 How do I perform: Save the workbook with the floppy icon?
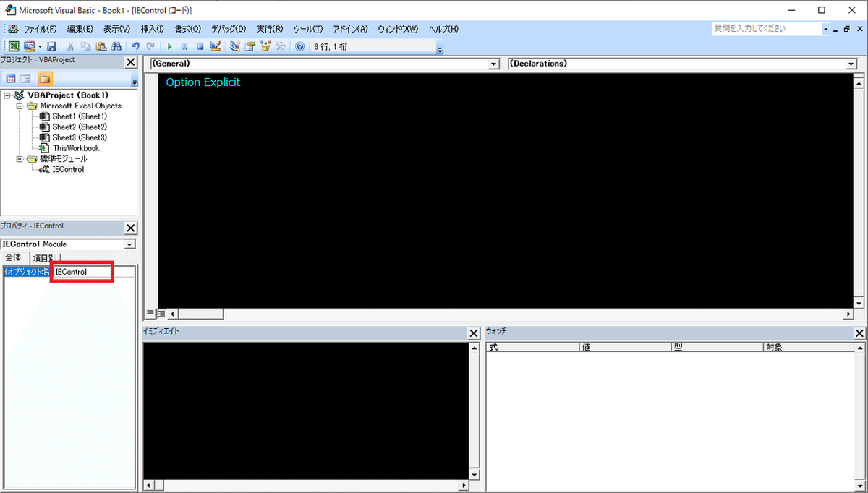52,46
